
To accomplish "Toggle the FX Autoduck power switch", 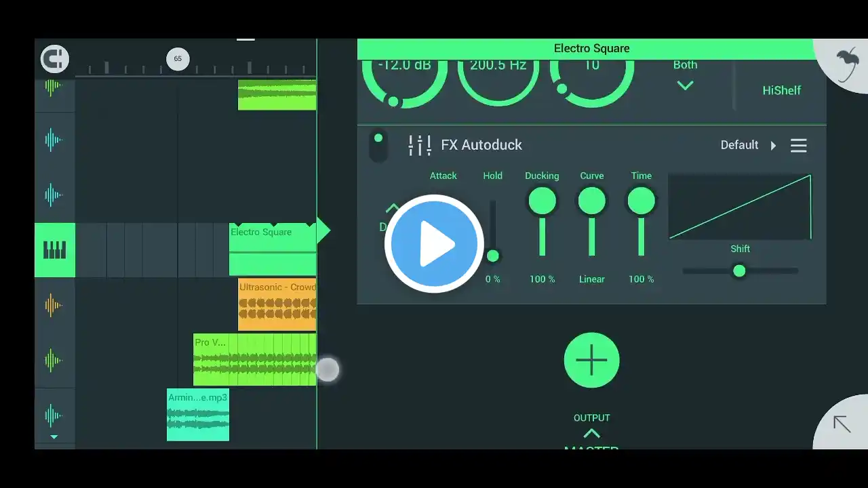I will pyautogui.click(x=378, y=146).
